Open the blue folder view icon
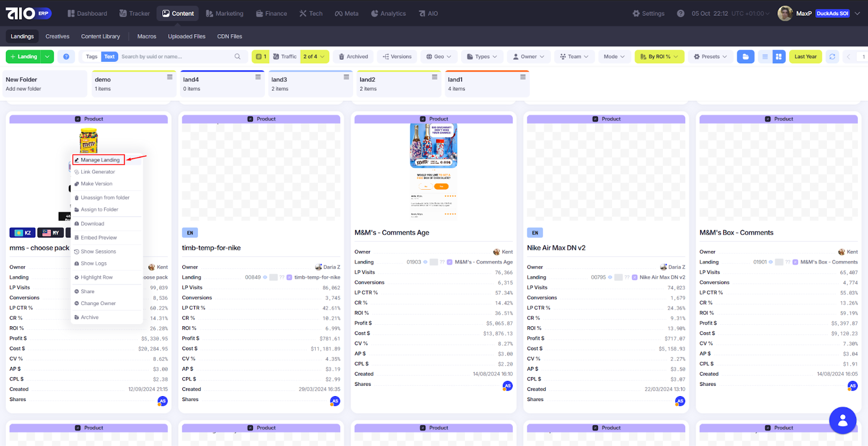 point(745,56)
